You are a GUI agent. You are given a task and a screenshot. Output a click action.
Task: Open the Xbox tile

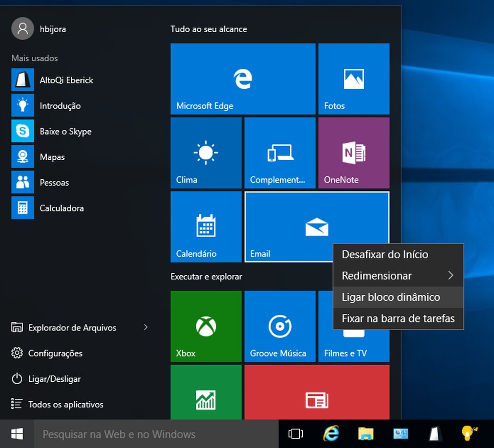[206, 326]
